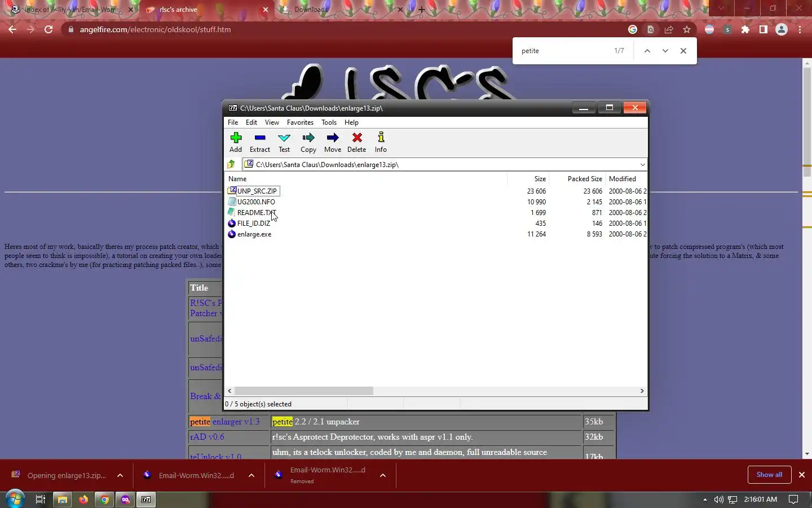Click the find-in-page icon in address bar
The height and width of the screenshot is (508, 812).
click(x=651, y=29)
